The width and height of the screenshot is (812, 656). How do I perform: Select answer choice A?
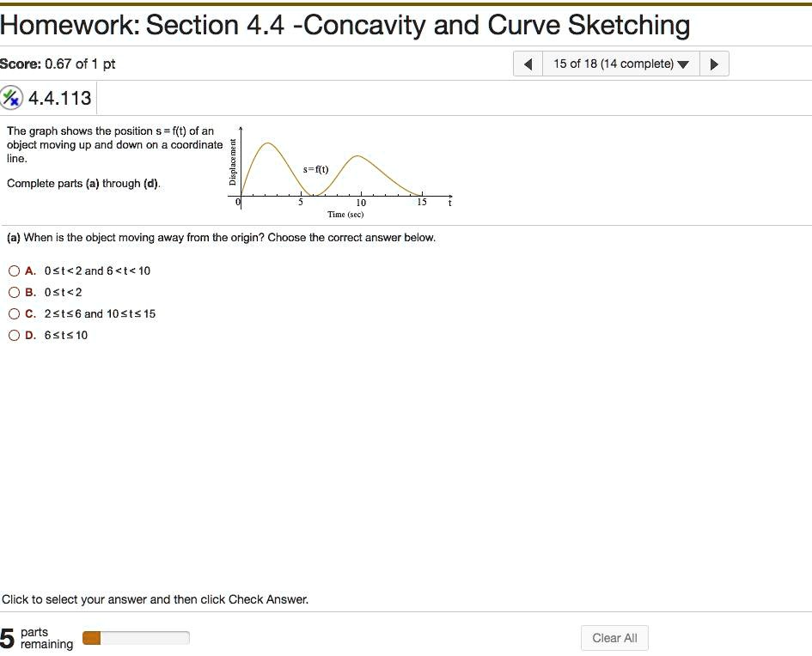pos(15,270)
